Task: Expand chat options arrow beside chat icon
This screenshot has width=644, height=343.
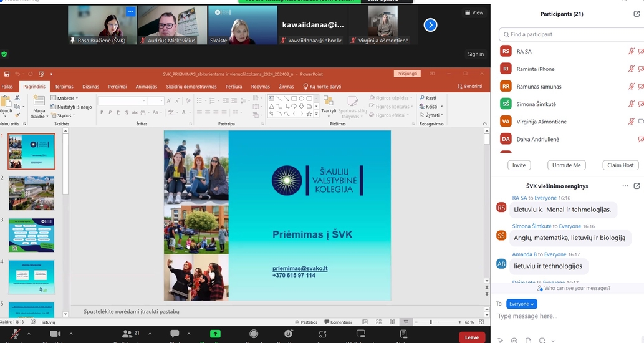Action: (x=189, y=334)
